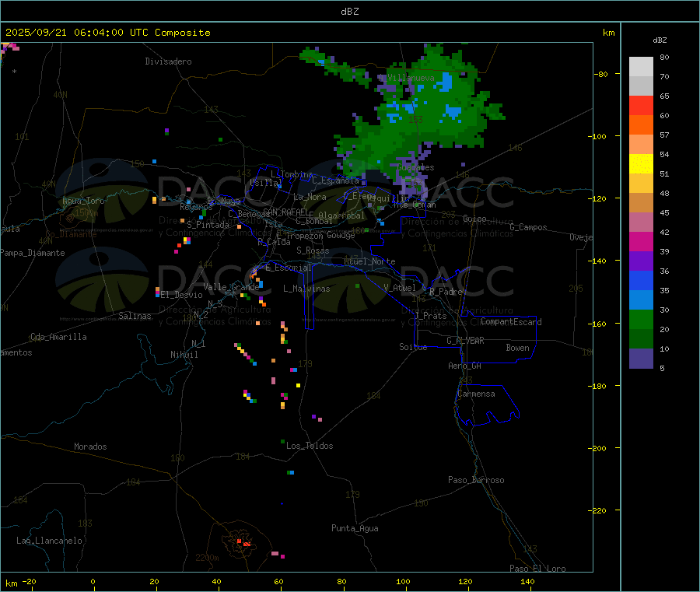Click the 2200m elevation label
Viewport: 700px width, 592px height.
pos(207,558)
